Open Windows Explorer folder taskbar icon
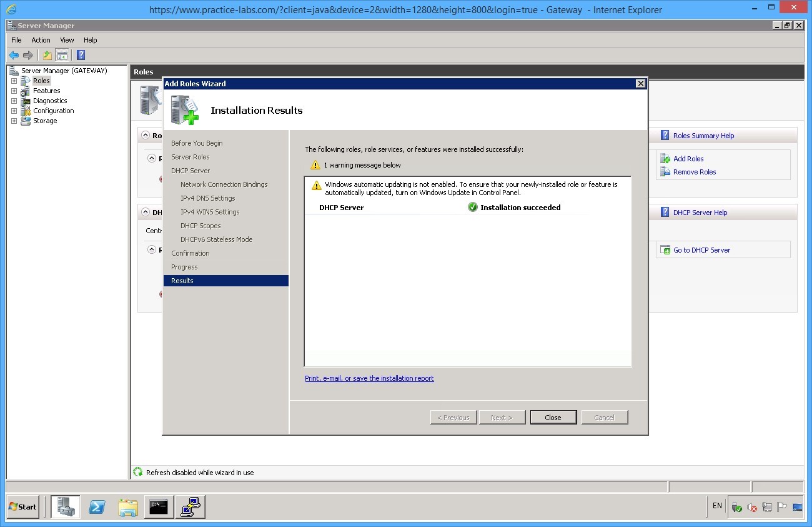Viewport: 812px width, 527px height. [x=128, y=507]
